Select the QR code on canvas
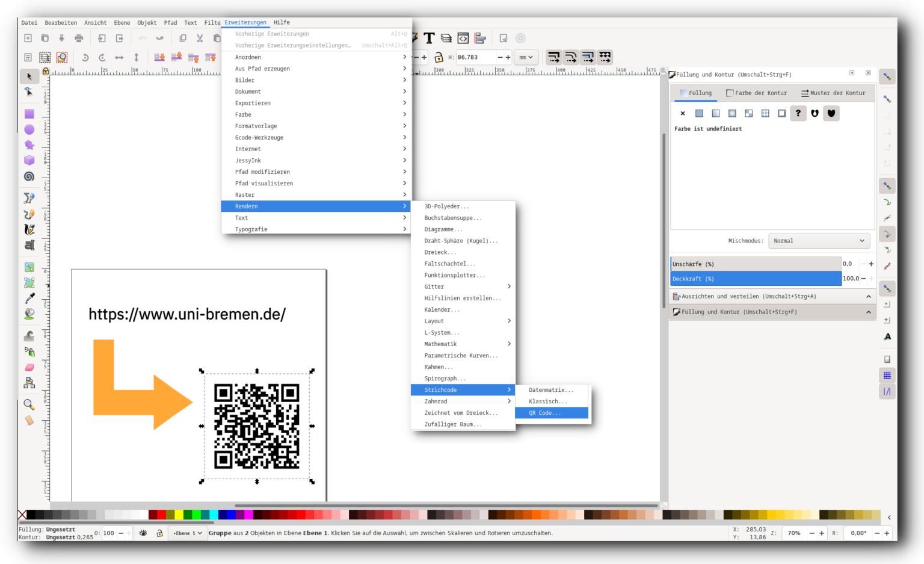 (257, 426)
